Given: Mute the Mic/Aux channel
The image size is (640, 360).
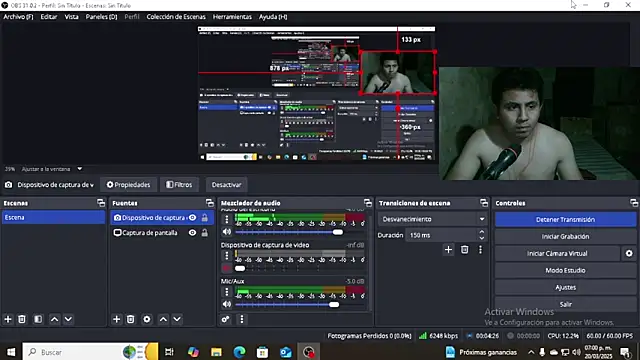Looking at the screenshot, I should point(227,304).
